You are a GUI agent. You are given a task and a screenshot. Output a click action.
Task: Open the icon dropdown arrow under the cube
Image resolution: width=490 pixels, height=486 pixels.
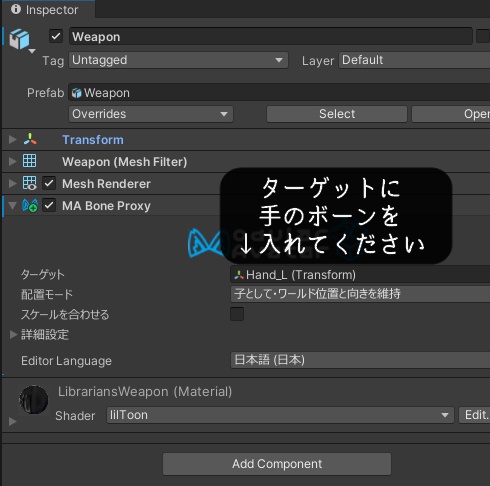(x=32, y=51)
